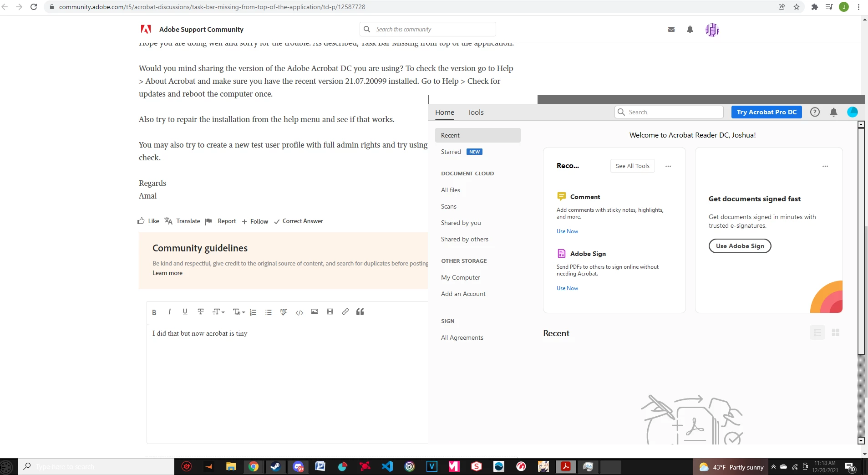Apply strikethrough in reply editor
The height and width of the screenshot is (475, 868).
[x=200, y=312]
